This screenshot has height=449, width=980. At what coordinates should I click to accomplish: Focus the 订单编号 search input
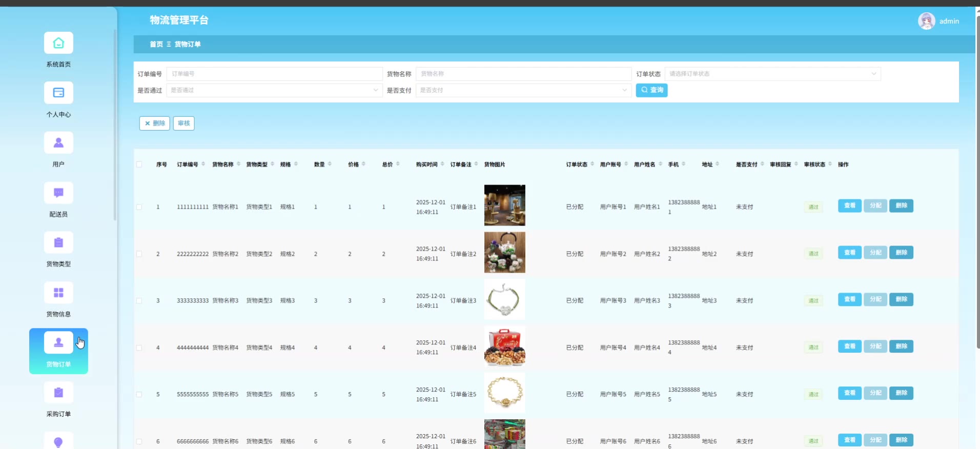tap(274, 74)
